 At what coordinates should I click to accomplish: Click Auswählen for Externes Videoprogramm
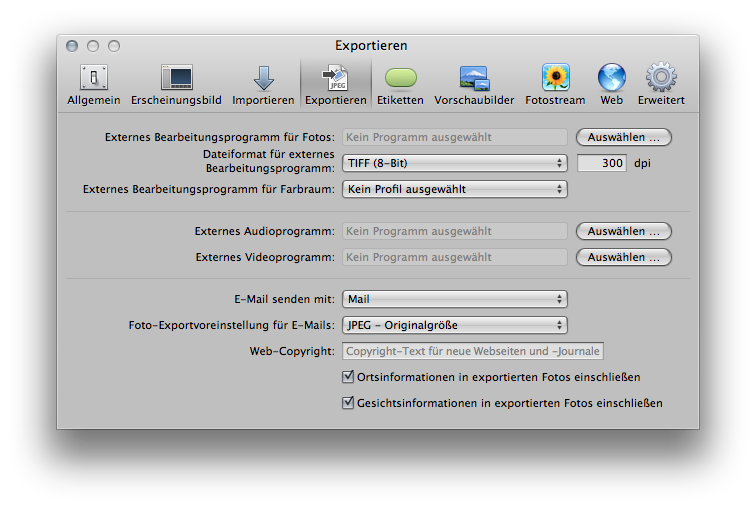(623, 257)
